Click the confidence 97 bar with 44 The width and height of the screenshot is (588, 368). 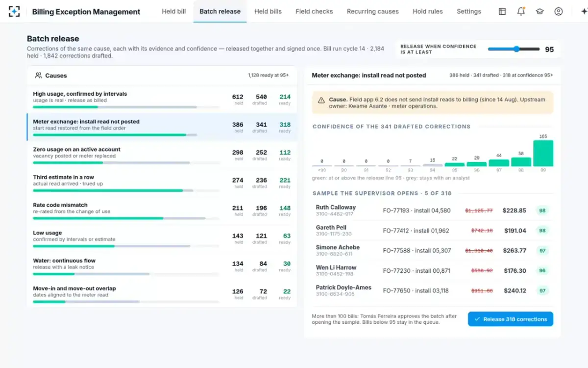pos(499,163)
